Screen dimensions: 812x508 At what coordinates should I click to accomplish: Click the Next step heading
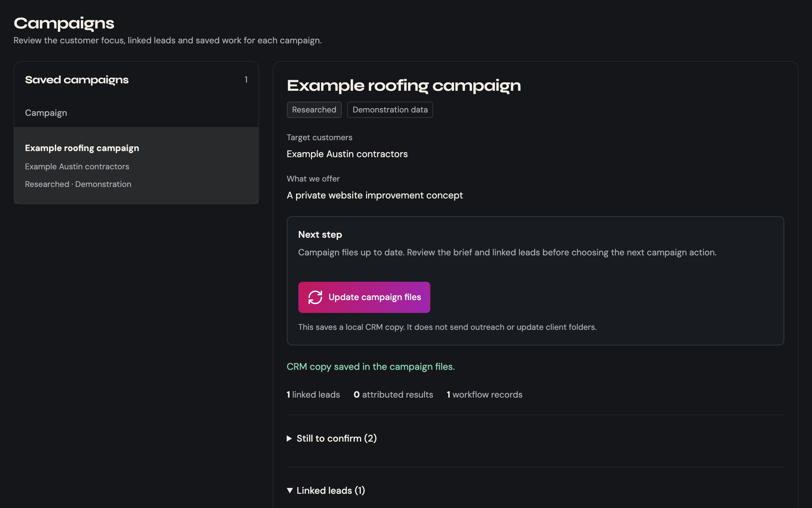tap(320, 234)
